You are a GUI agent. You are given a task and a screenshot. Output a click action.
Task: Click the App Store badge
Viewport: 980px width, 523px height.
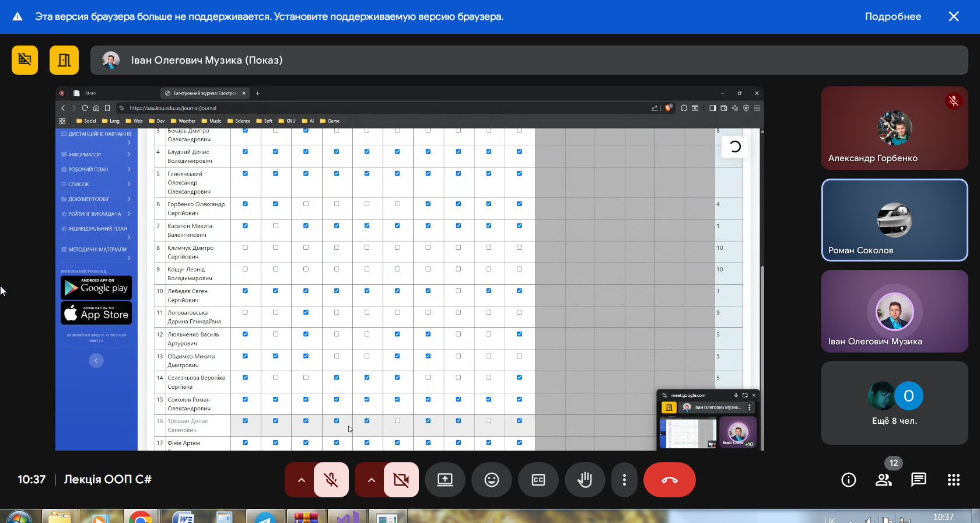click(96, 313)
